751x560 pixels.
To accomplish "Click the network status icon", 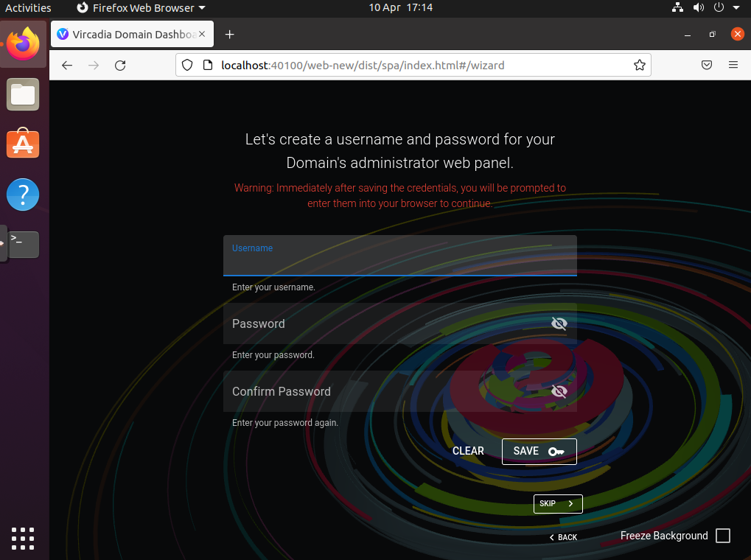I will (677, 7).
